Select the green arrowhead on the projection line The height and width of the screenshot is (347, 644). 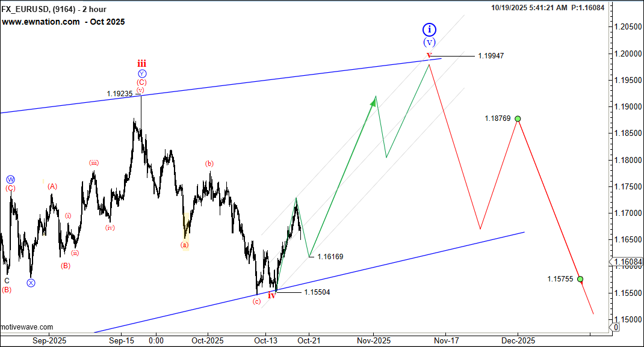[x=373, y=103]
